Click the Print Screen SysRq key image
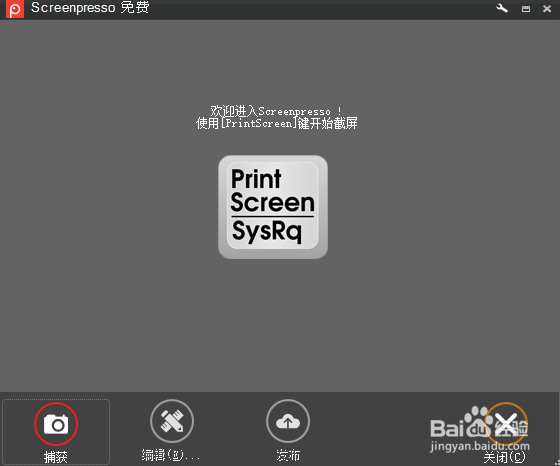 click(273, 207)
